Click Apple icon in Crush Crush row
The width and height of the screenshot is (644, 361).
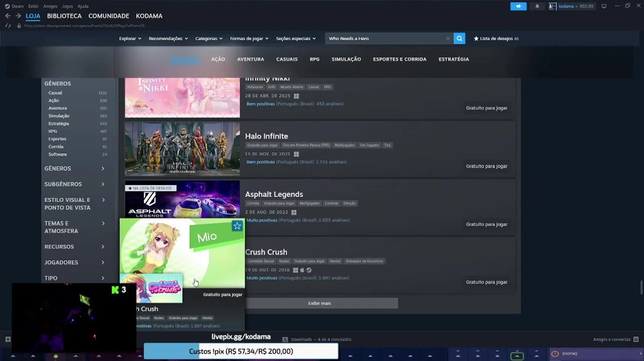[x=302, y=270]
